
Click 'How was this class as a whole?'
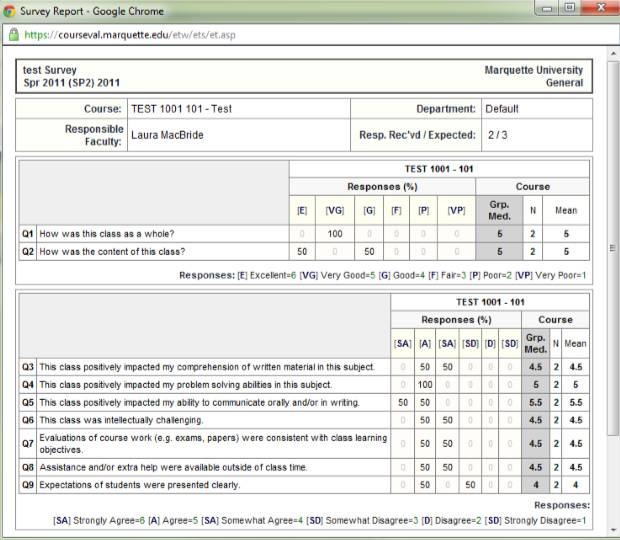pyautogui.click(x=107, y=234)
